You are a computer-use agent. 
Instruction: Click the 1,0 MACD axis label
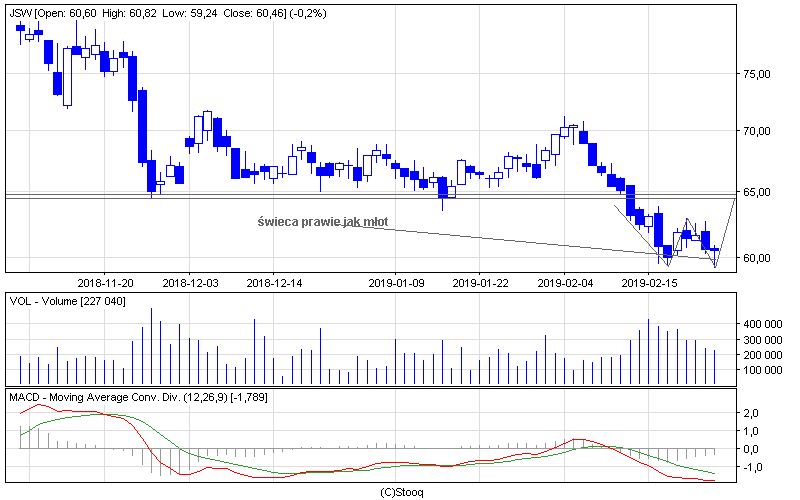pos(751,431)
